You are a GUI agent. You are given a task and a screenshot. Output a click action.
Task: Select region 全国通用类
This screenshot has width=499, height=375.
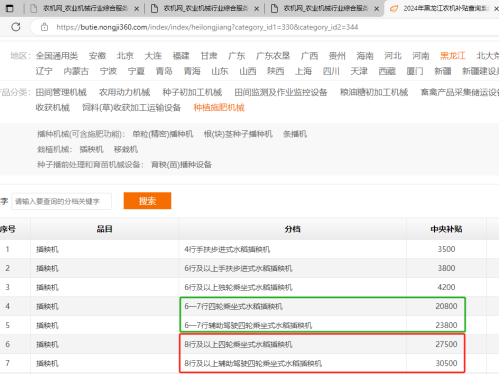pos(57,56)
